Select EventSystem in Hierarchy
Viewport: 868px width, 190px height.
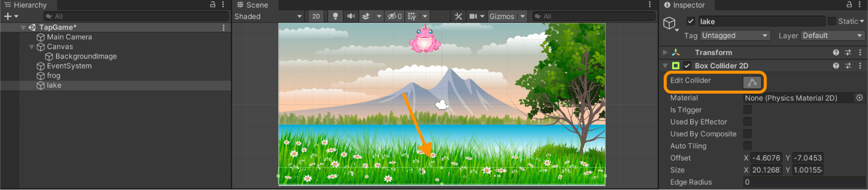[x=69, y=66]
